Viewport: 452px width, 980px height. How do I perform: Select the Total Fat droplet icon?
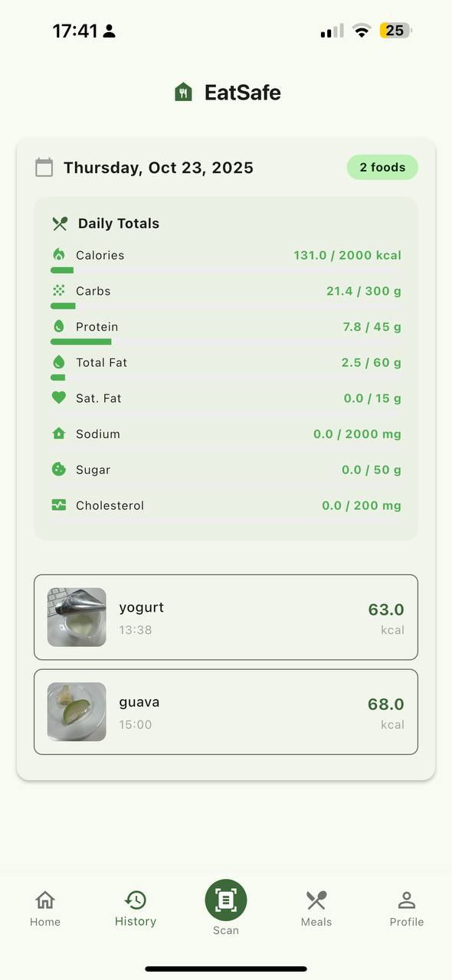60,362
